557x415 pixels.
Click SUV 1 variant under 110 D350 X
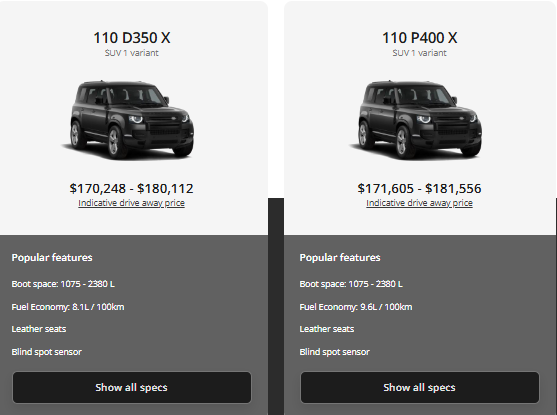coord(132,53)
